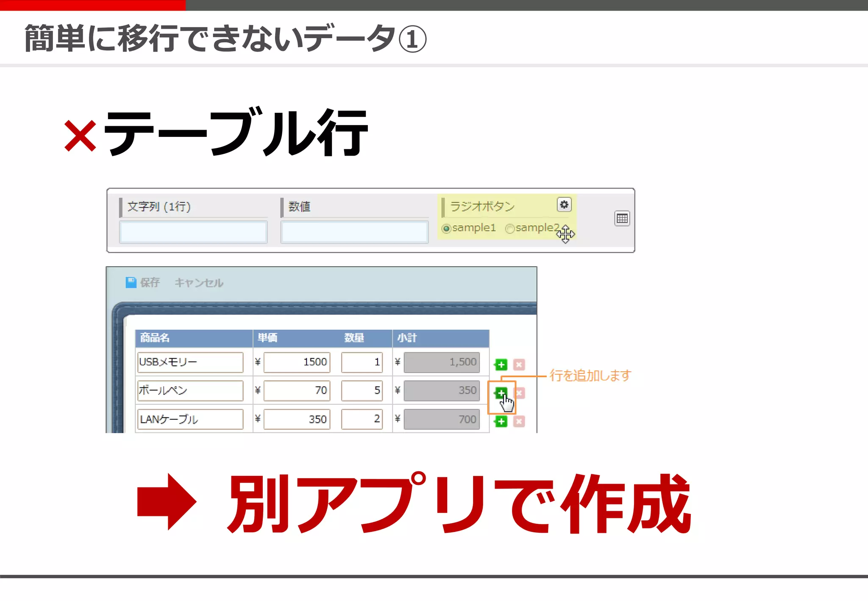Image resolution: width=868 pixels, height=601 pixels.
Task: Click the quantity field showing 5
Action: pyautogui.click(x=362, y=390)
